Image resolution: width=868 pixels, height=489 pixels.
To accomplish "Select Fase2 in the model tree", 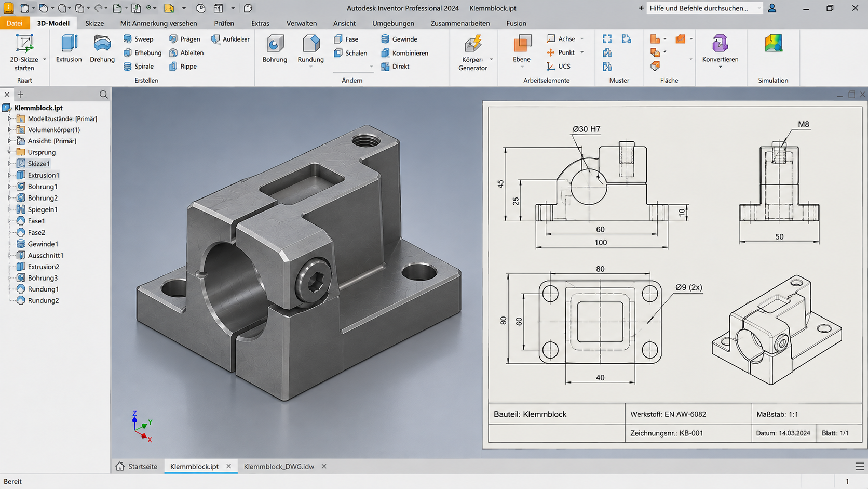I will (x=36, y=232).
